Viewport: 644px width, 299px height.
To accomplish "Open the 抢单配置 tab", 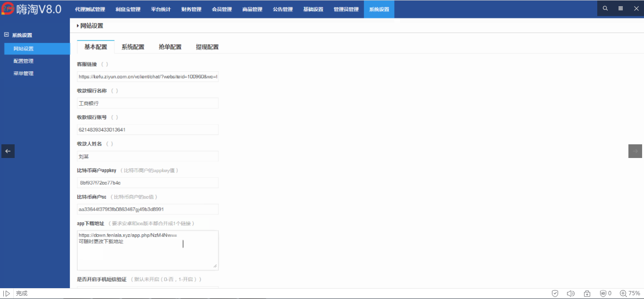I will [x=170, y=47].
